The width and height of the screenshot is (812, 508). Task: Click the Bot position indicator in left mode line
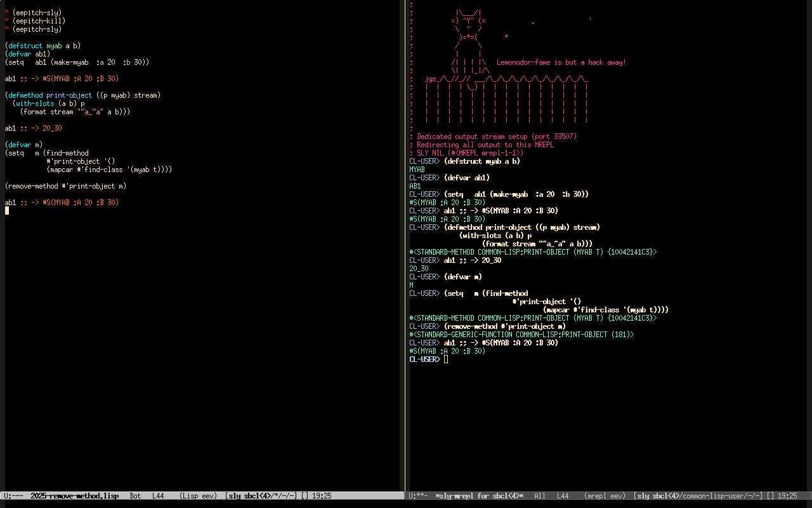click(x=135, y=496)
